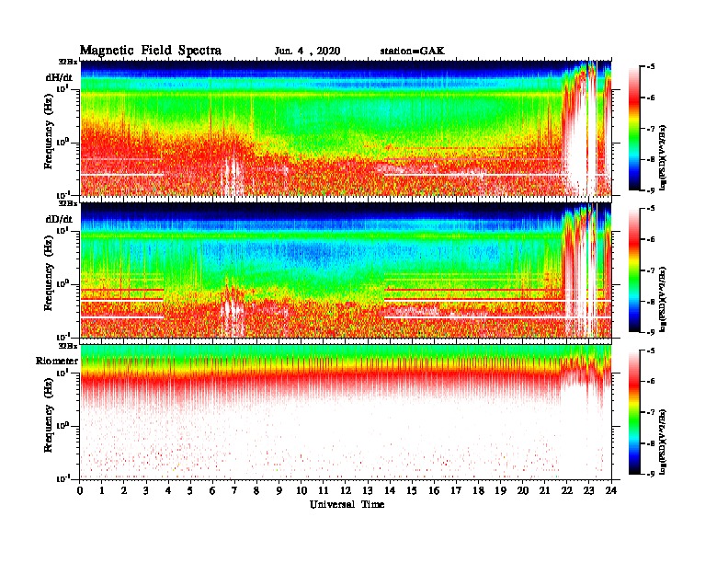The height and width of the screenshot is (563, 728).
Task: Click hour tick label "16" on time axis
Action: 435,490
